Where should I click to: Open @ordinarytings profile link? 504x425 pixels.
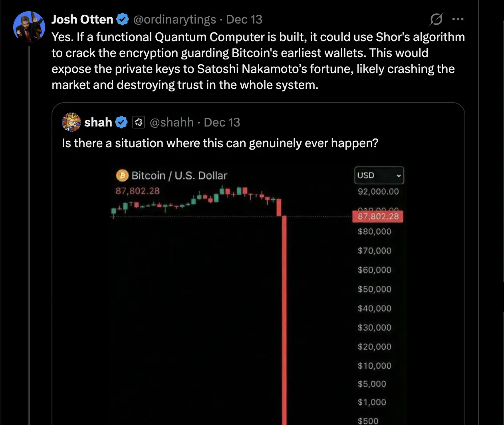[x=175, y=19]
